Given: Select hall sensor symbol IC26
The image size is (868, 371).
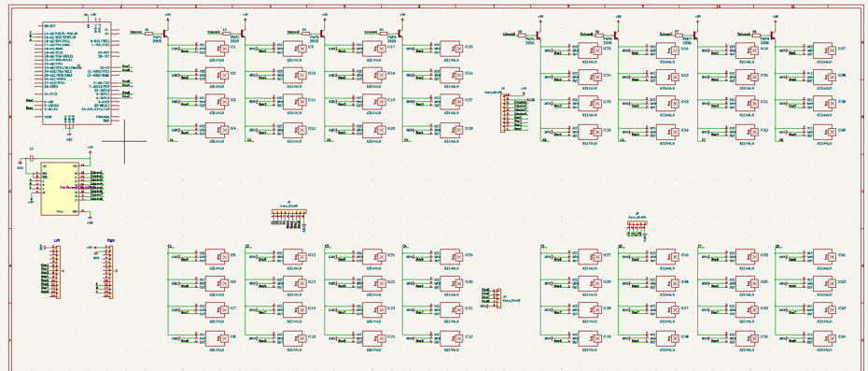Looking at the screenshot, I should tap(451, 75).
